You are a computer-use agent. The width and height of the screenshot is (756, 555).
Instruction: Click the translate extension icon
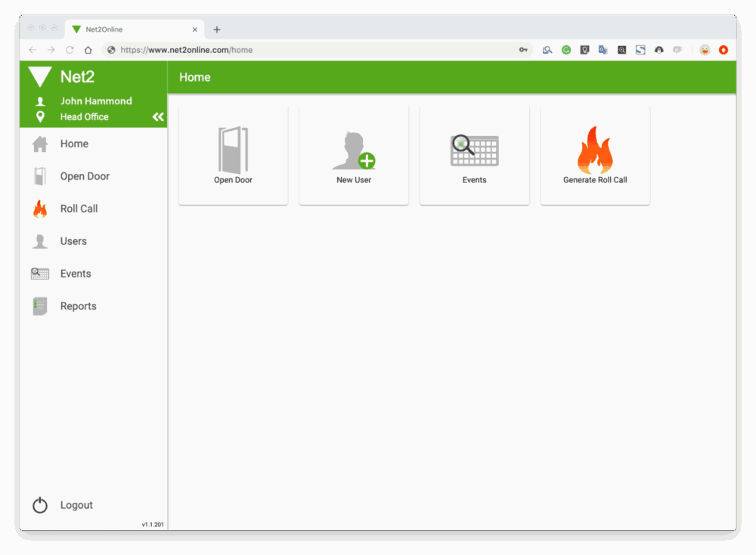pyautogui.click(x=603, y=50)
